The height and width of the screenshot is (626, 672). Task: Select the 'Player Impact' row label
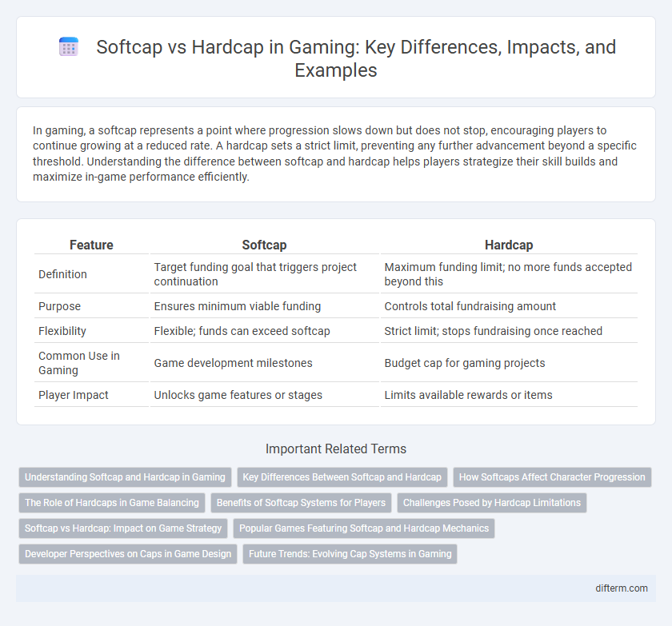click(74, 395)
